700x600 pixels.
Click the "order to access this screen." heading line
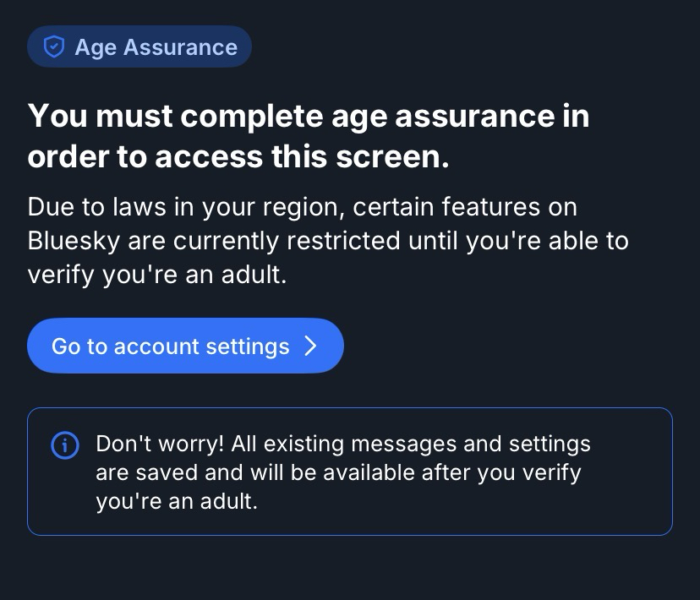click(x=238, y=157)
